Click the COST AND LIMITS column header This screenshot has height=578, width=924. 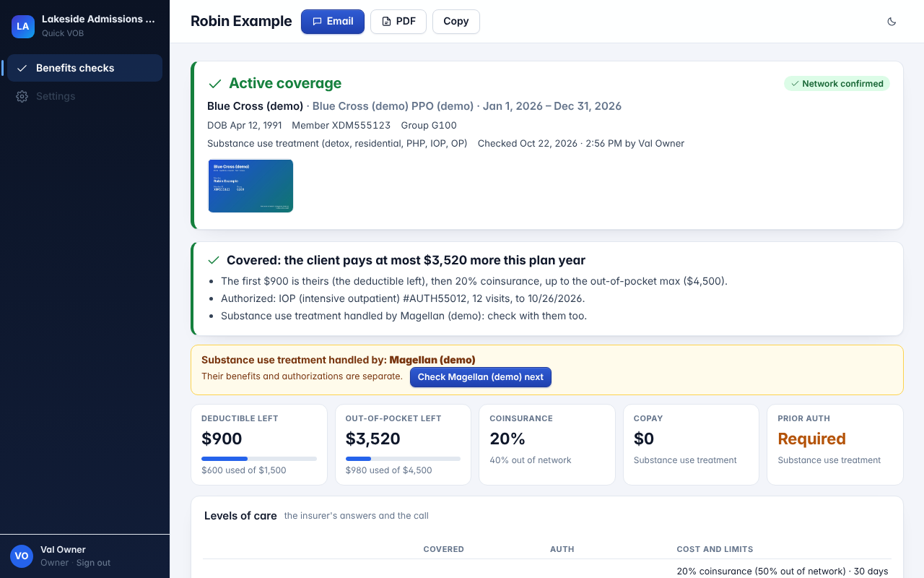pos(715,549)
